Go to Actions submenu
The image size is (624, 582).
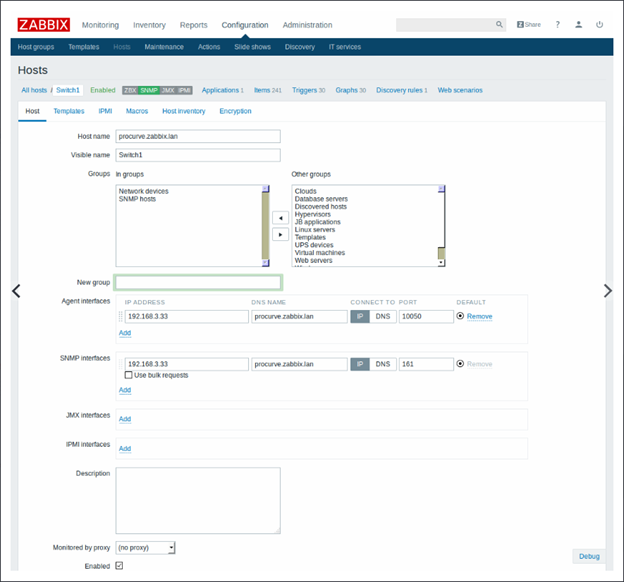(x=209, y=47)
